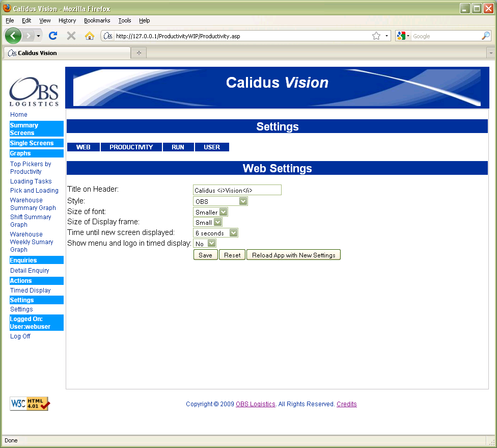Image resolution: width=497 pixels, height=448 pixels.
Task: Click the Settings link under Settings header
Action: point(21,309)
